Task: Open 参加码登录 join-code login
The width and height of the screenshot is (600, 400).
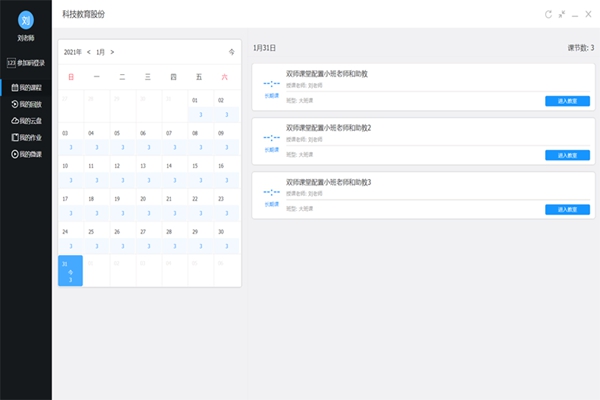Action: pos(26,62)
